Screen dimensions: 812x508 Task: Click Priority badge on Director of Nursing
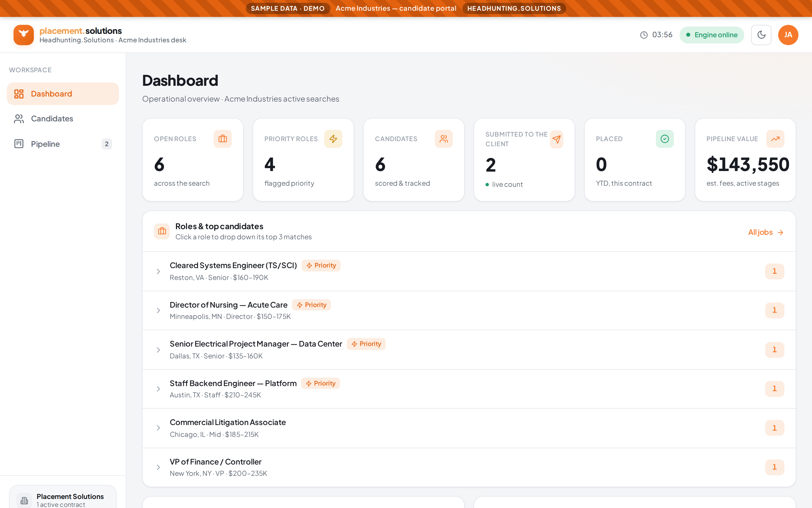[x=311, y=305]
